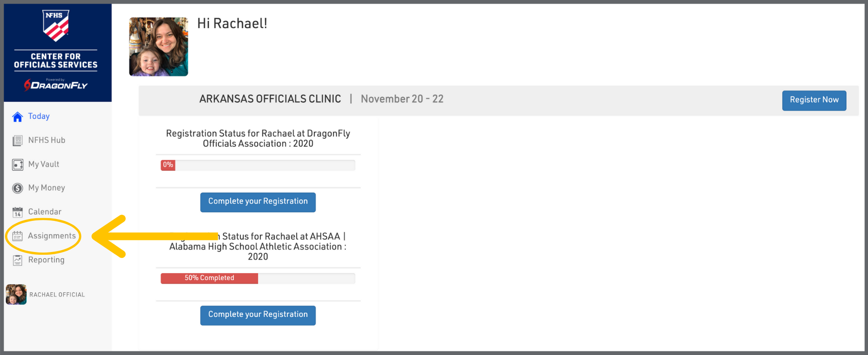
Task: Click the Reporting chart icon
Action: (x=18, y=260)
